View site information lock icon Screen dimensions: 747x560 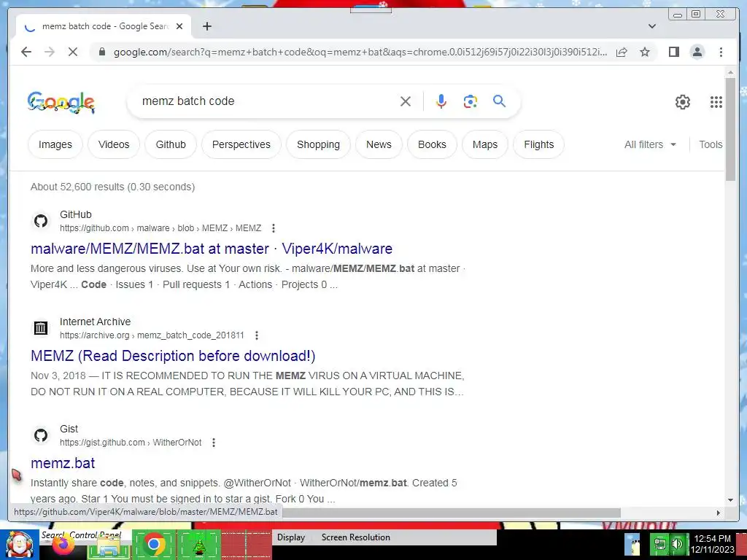[x=101, y=52]
